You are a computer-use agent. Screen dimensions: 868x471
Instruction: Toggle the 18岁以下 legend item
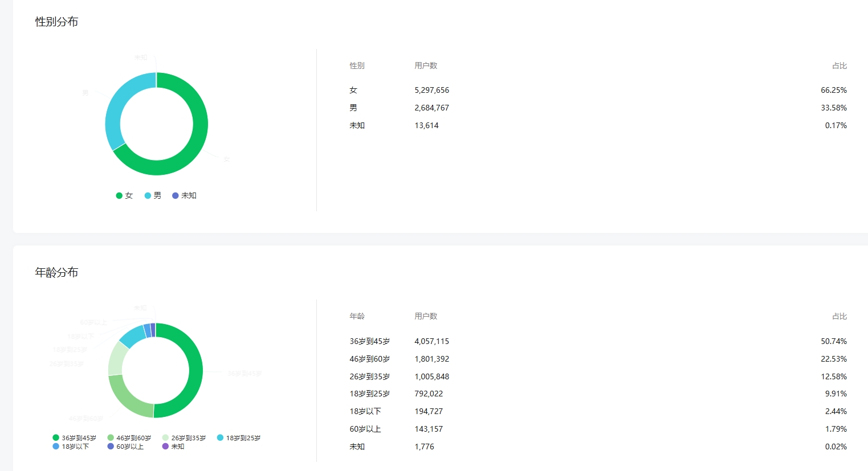click(71, 447)
